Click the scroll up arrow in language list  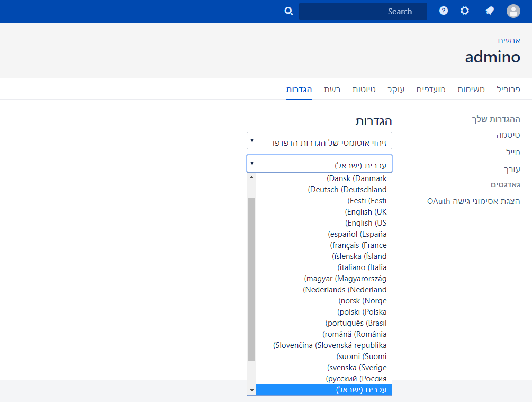click(x=251, y=178)
